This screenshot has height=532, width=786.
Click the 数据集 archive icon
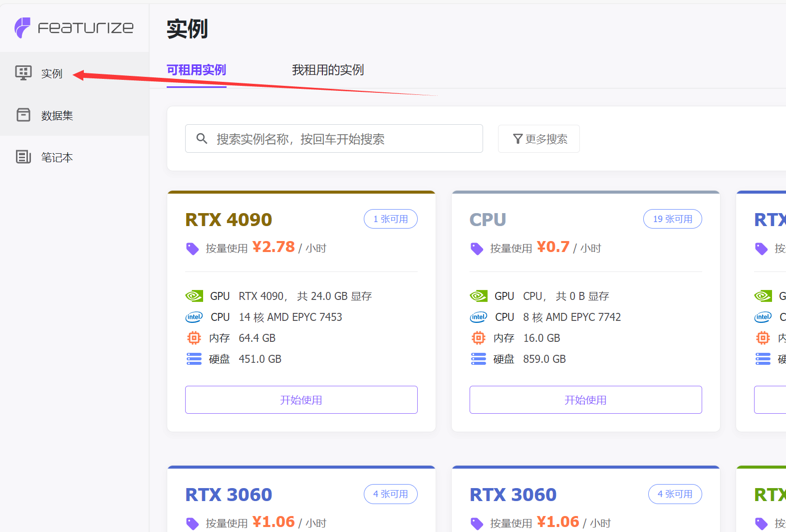[23, 115]
